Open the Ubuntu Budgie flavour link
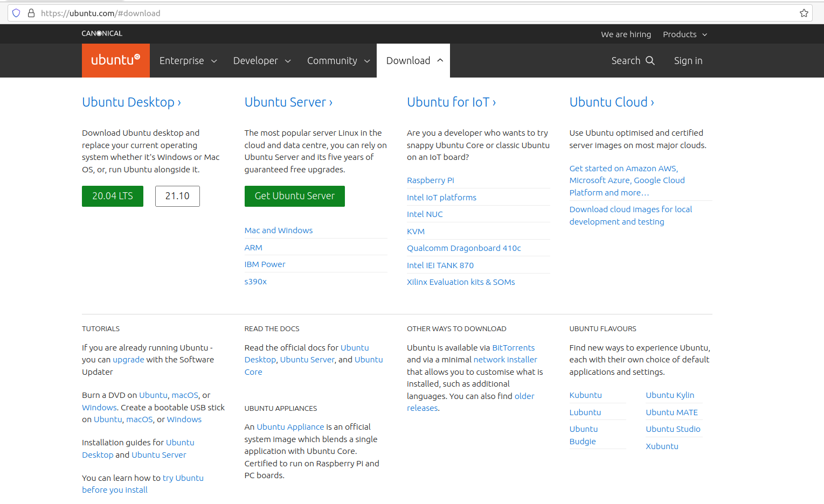Image resolution: width=824 pixels, height=504 pixels. 583,435
